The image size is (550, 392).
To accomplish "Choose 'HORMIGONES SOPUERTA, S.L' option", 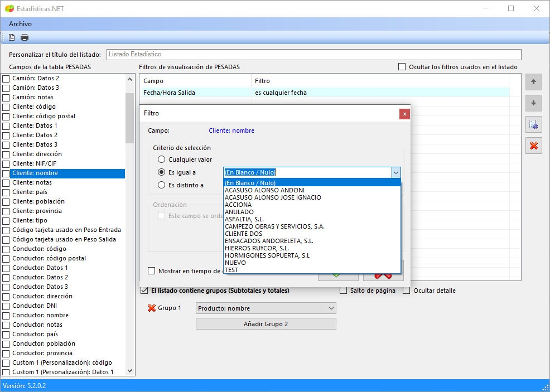I will pyautogui.click(x=312, y=255).
